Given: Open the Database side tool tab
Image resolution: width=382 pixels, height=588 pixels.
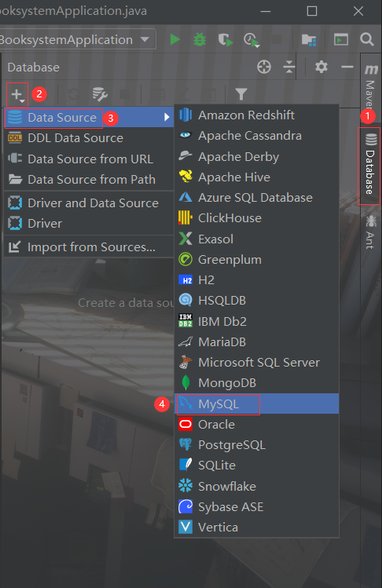Looking at the screenshot, I should pyautogui.click(x=370, y=166).
